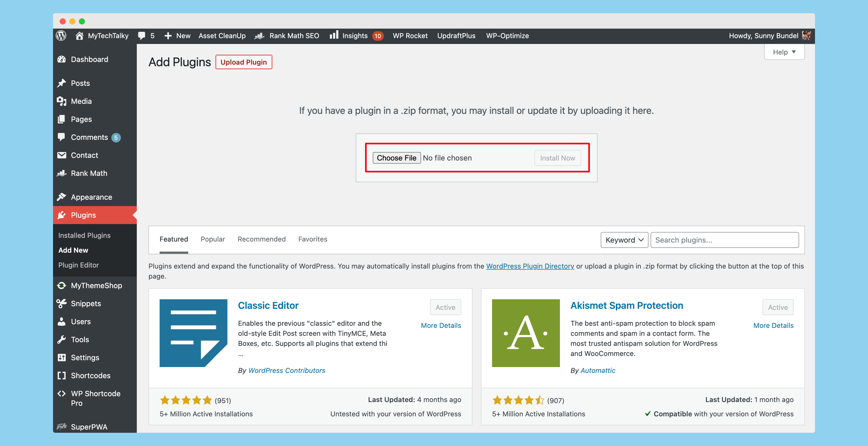Screen dimensions: 868x446
Task: Open Installed Plugins submenu item
Action: 84,235
